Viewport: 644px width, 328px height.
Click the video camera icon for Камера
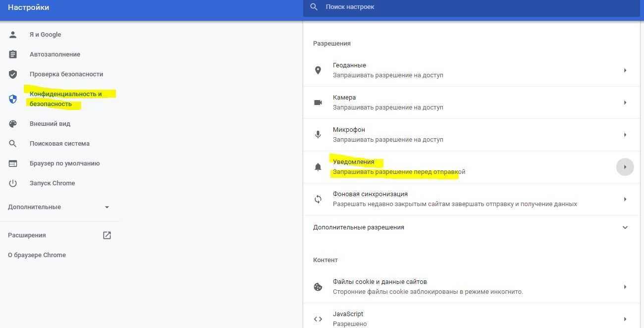(x=318, y=103)
